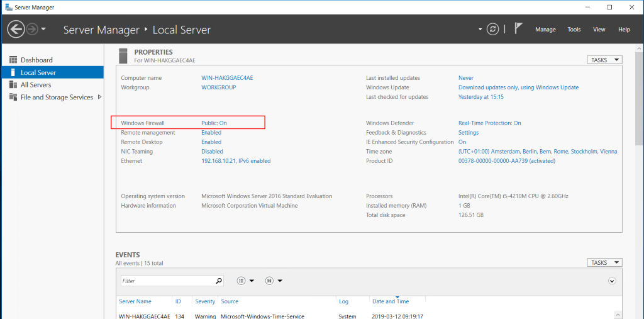Click the back navigation arrow

pyautogui.click(x=16, y=29)
